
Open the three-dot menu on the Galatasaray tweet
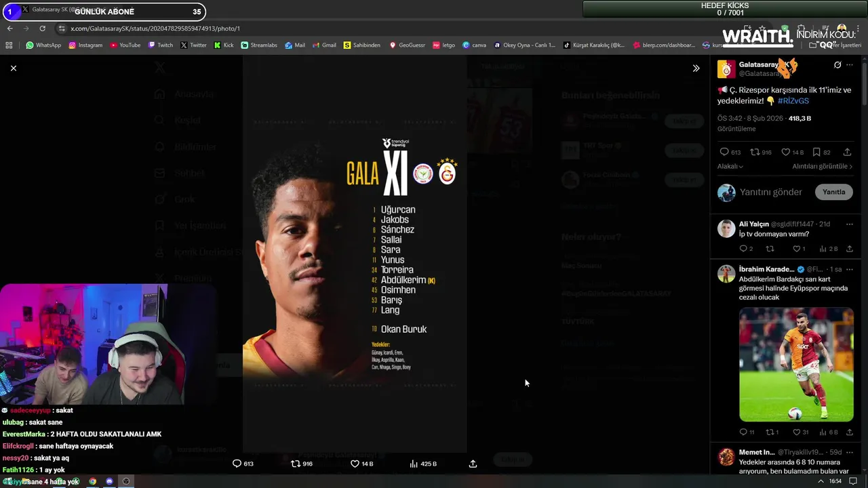coord(850,65)
